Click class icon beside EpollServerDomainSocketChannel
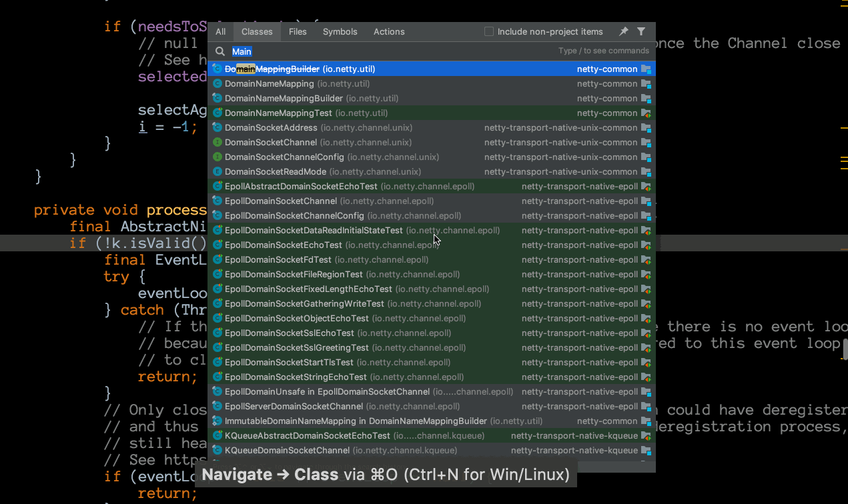This screenshot has height=504, width=848. point(217,406)
